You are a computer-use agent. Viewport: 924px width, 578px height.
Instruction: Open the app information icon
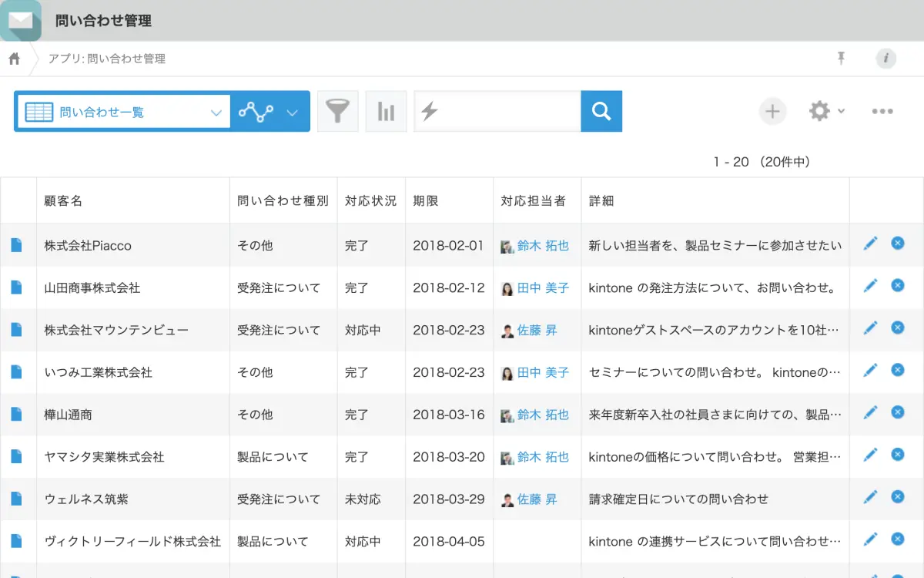coord(885,59)
